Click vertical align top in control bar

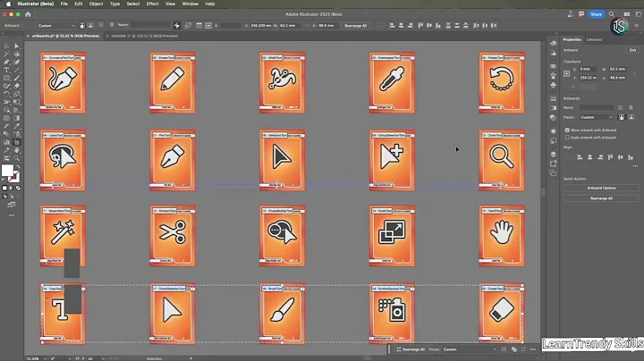420,25
